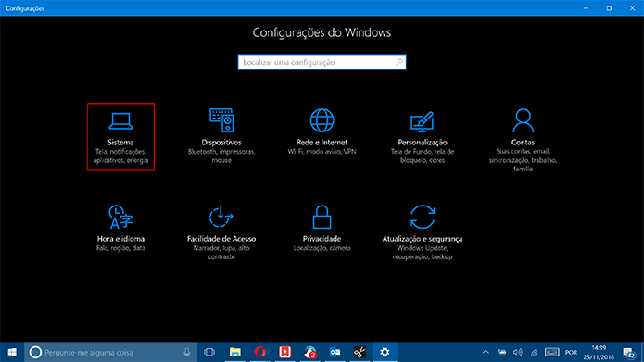Open the Atualização e segurança arrows icon
Image resolution: width=644 pixels, height=362 pixels.
pos(423,217)
